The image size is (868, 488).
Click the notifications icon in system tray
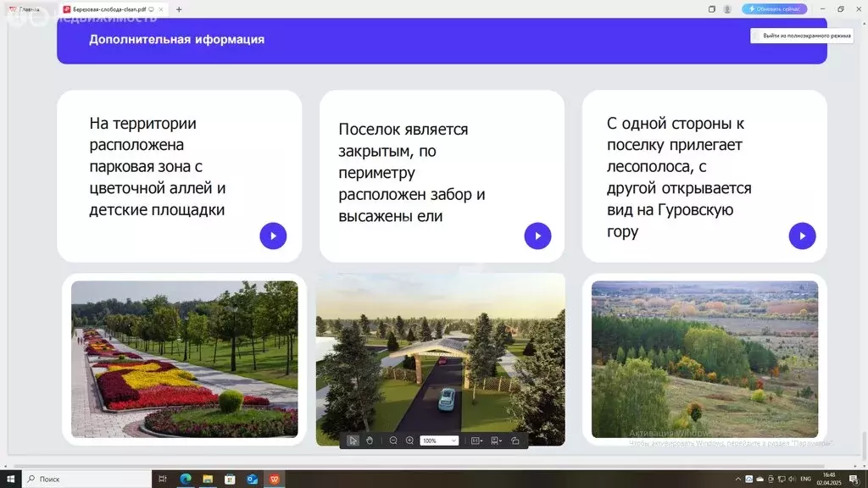click(x=854, y=478)
